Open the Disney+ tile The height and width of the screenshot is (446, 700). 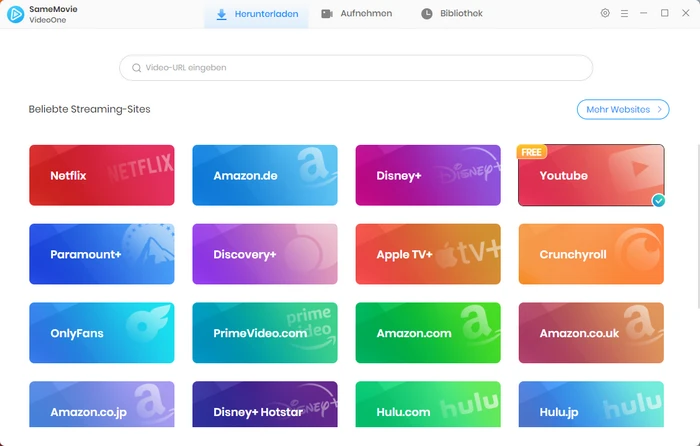pyautogui.click(x=427, y=175)
